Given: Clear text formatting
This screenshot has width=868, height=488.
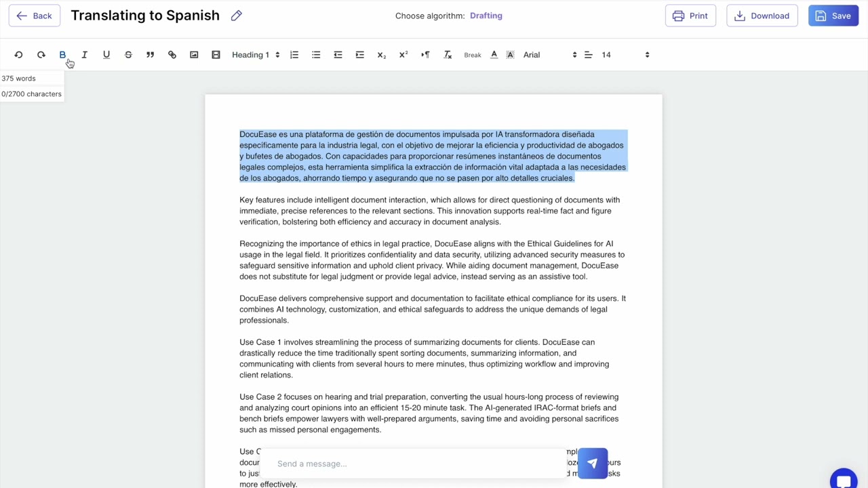Looking at the screenshot, I should click(x=448, y=55).
